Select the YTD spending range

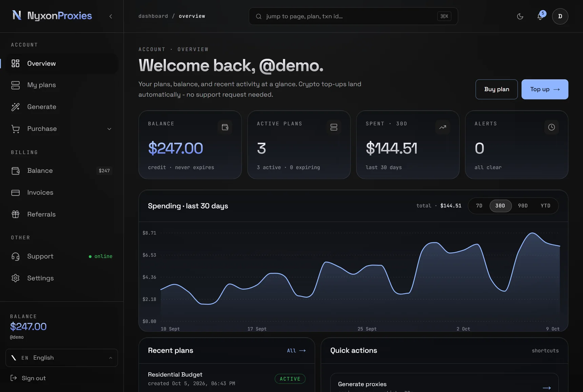[x=545, y=206]
